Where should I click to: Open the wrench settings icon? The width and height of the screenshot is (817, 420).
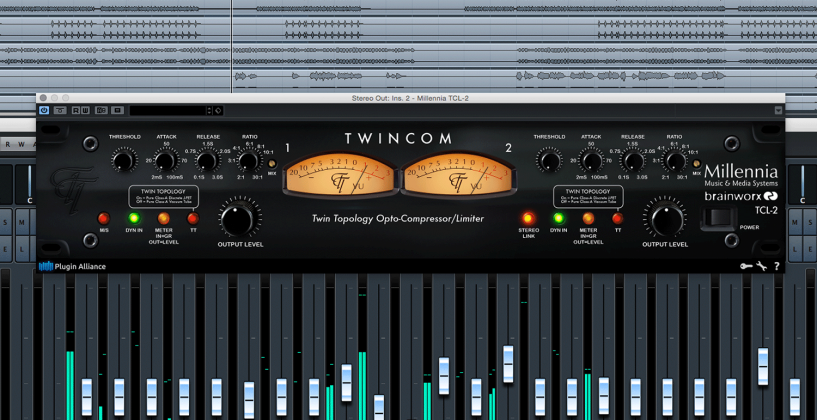coord(761,266)
